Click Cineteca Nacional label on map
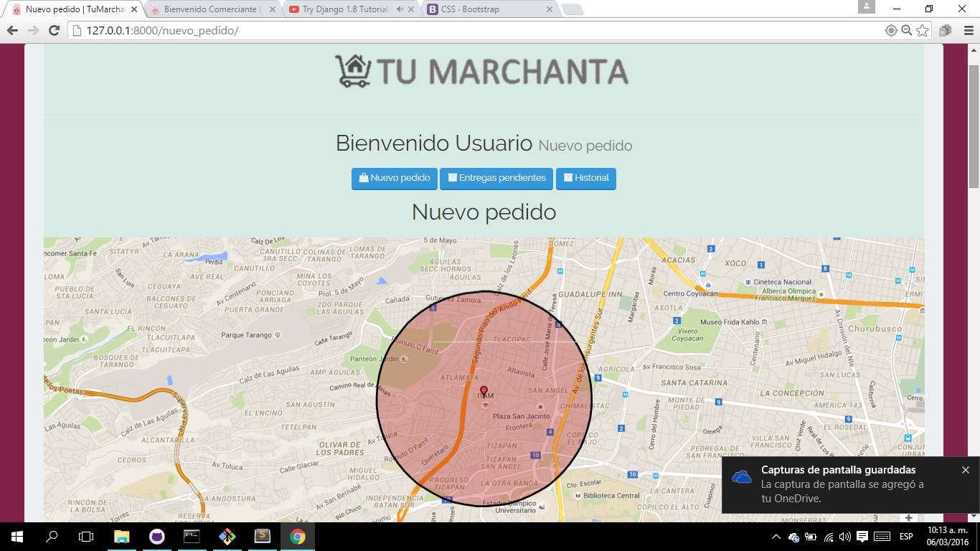Screen dimensions: 980x551 click(783, 282)
